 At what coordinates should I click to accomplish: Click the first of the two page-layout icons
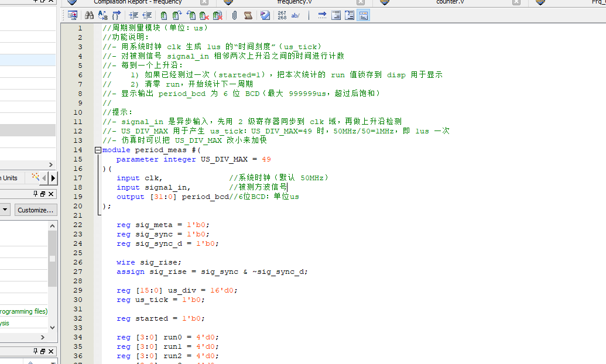coord(336,15)
